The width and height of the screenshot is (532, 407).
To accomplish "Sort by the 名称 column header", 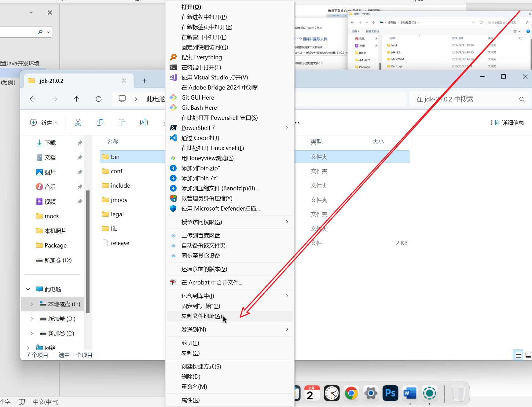I will pos(113,142).
